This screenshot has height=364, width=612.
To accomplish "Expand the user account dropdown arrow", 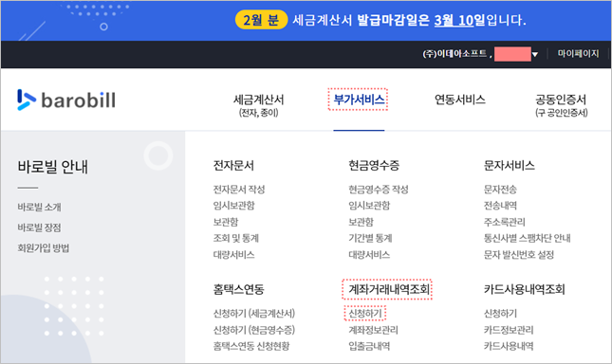I will 535,54.
